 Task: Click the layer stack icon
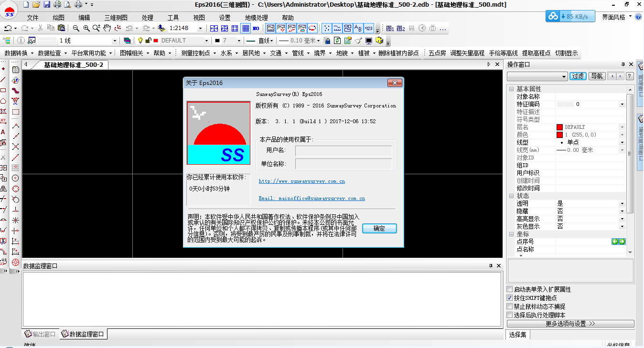point(128,41)
